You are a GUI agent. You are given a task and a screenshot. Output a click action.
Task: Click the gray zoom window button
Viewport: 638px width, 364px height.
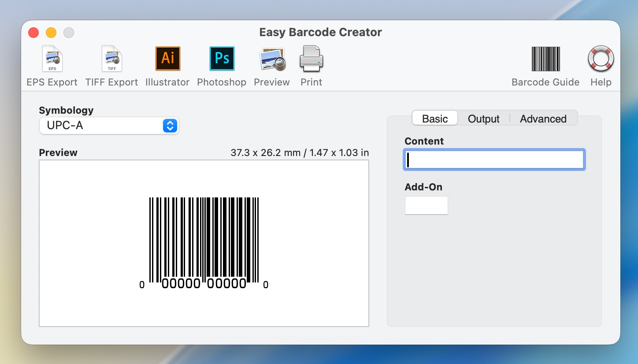(69, 33)
